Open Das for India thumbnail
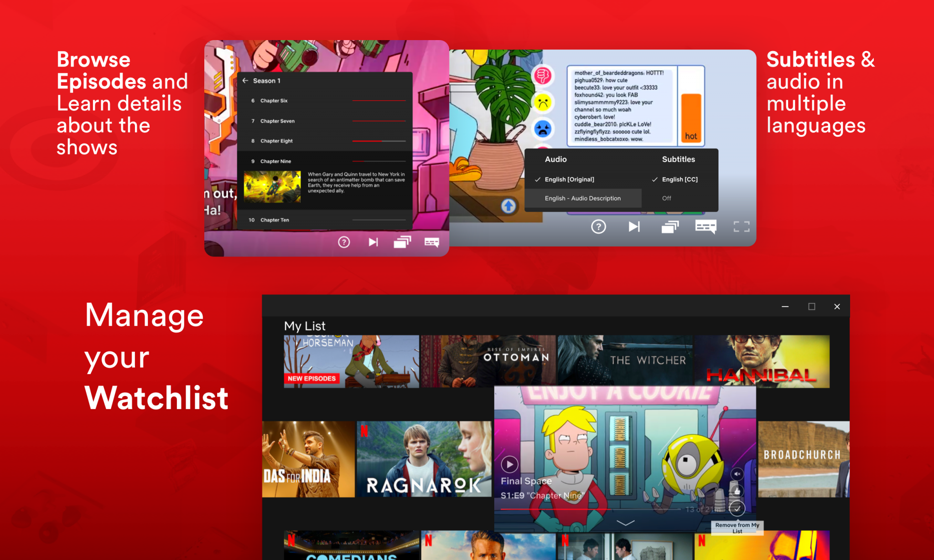 coord(308,459)
